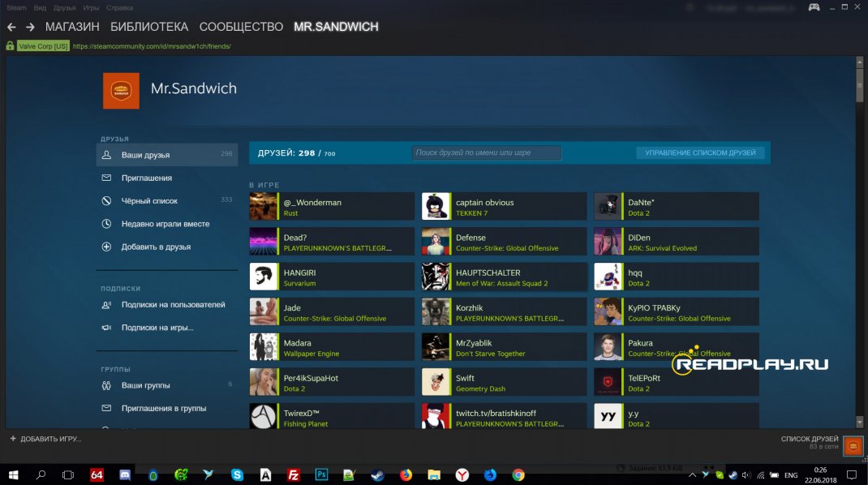
Task: Click ДОБАВИТЬ ИГРУ at the bottom left
Action: point(46,439)
